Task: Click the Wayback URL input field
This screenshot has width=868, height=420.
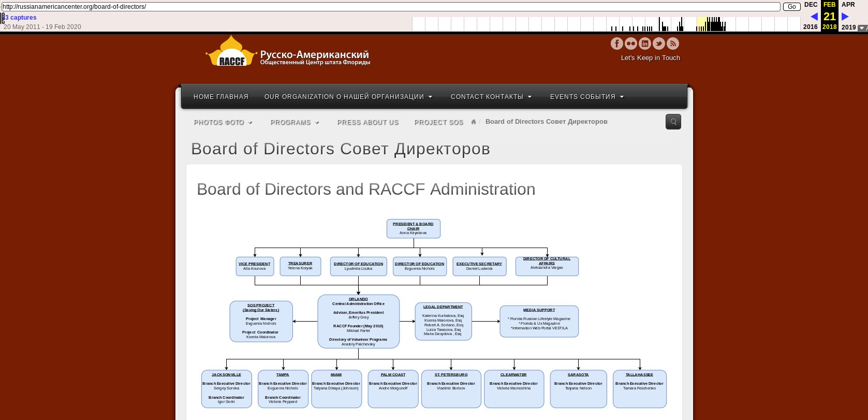Action: coord(391,7)
